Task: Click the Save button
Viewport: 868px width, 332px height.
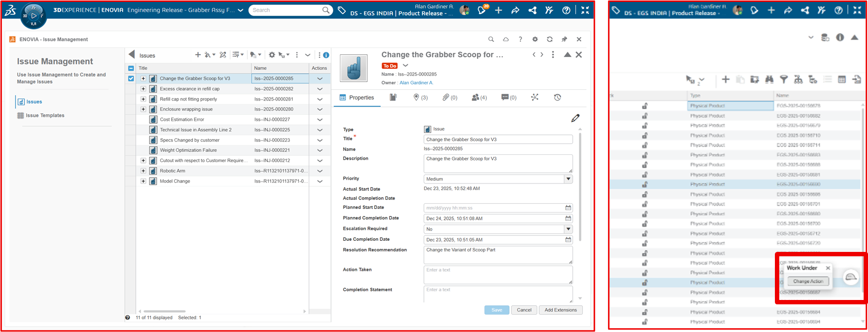Action: click(x=497, y=310)
